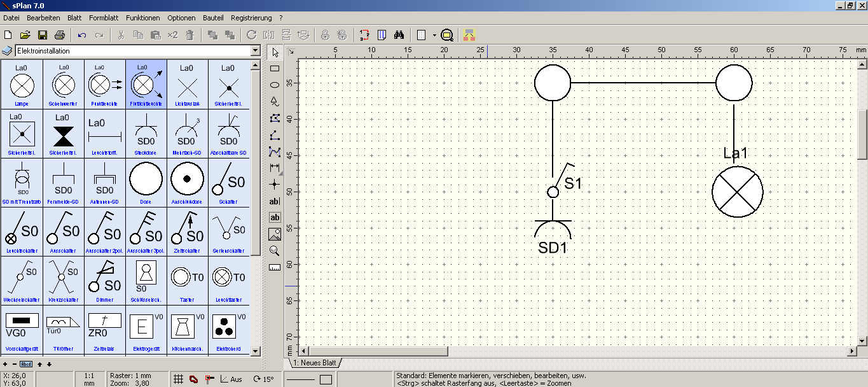Click the minus button below the library
This screenshot has height=387, width=868.
point(15,364)
